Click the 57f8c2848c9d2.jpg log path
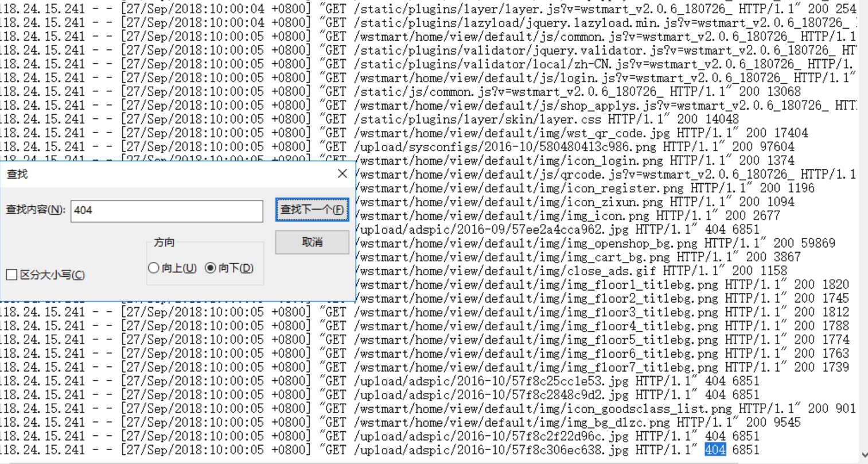 (491, 395)
